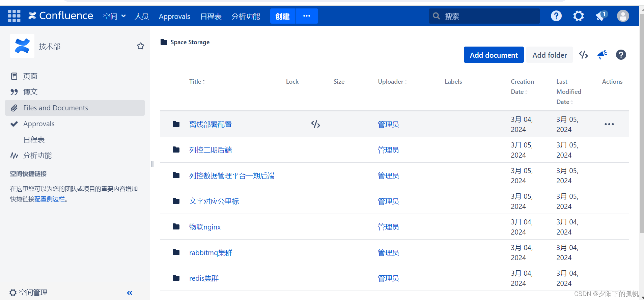Click folder icon of 离线部署配置

tap(176, 124)
